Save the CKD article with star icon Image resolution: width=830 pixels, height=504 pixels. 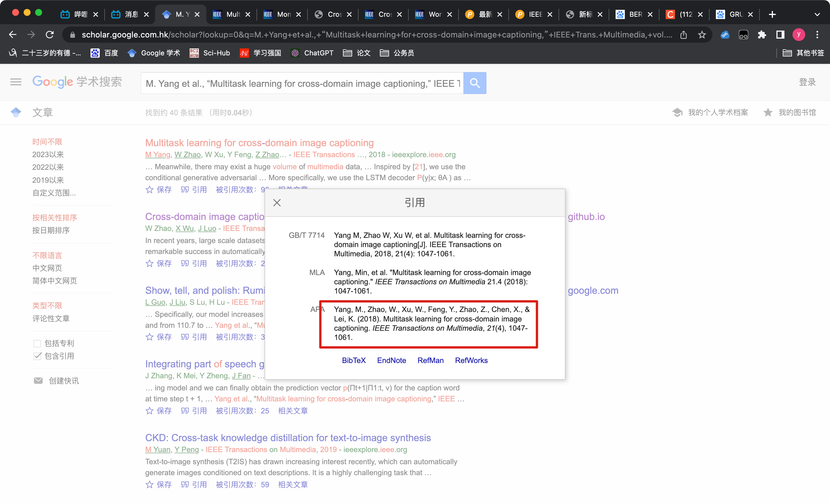(x=150, y=484)
